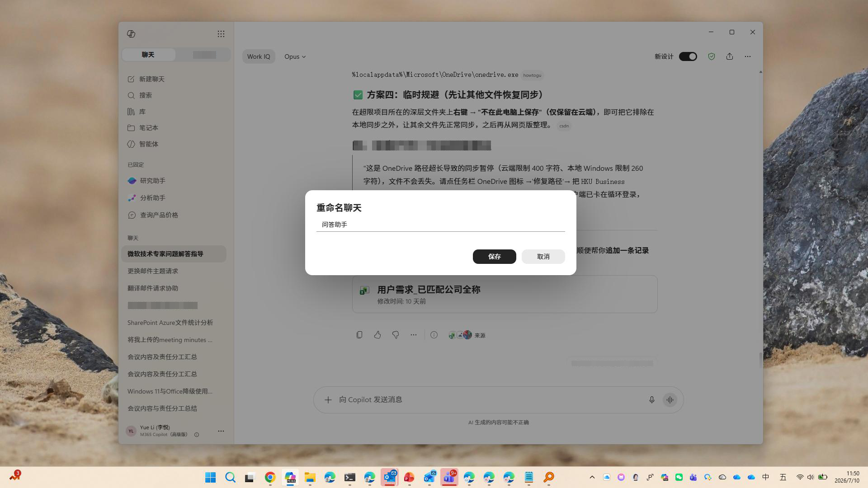This screenshot has width=868, height=488.
Task: Open Google Chrome from taskbar
Action: pyautogui.click(x=270, y=477)
